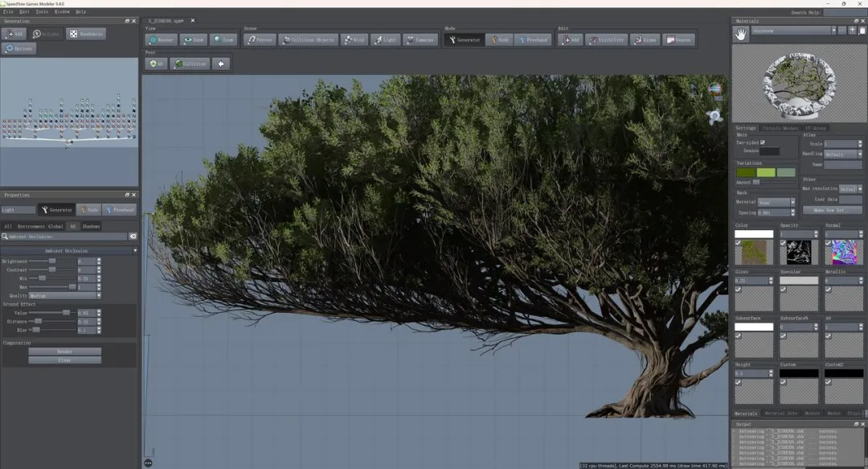This screenshot has height=469, width=868.
Task: Open the Quality dropdown set to Medium
Action: click(x=65, y=295)
